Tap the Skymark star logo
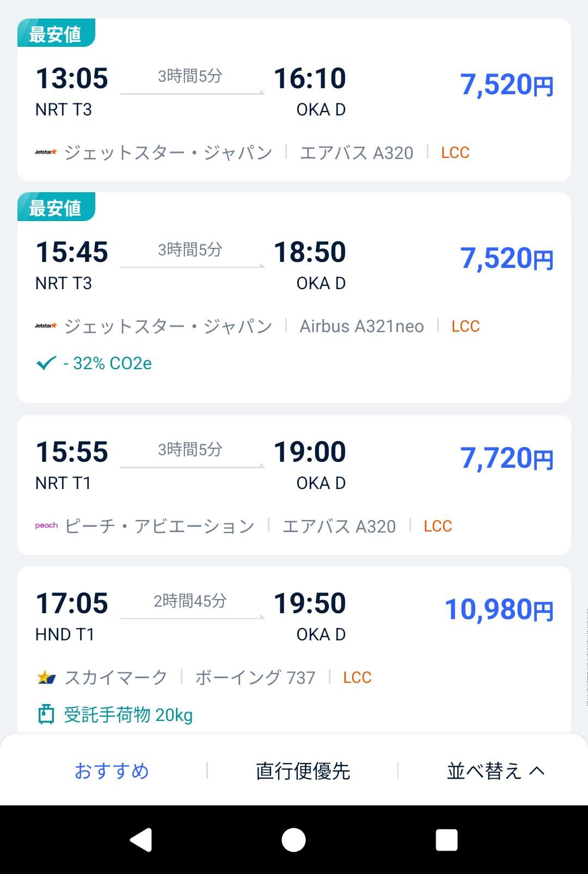The width and height of the screenshot is (588, 874). point(46,677)
